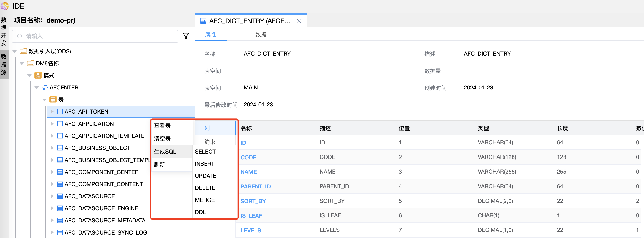Click inside the 请输入 search field
The height and width of the screenshot is (238, 644).
[75, 36]
